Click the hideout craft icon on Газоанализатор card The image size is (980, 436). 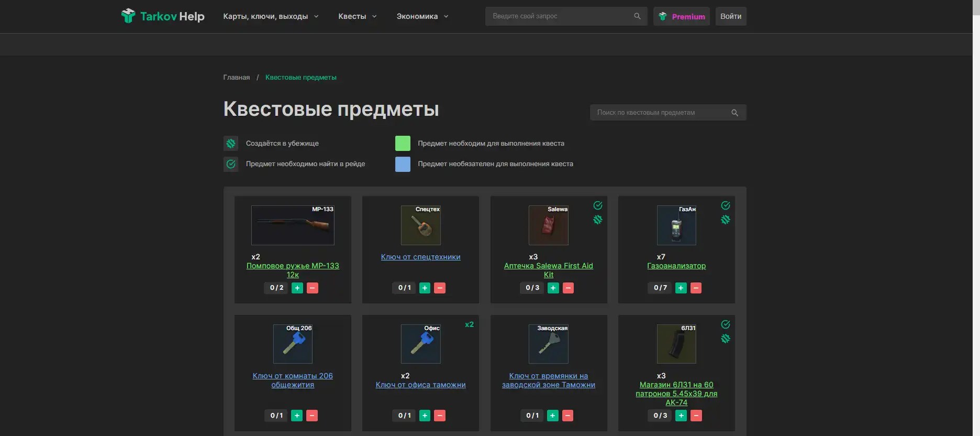(x=726, y=220)
